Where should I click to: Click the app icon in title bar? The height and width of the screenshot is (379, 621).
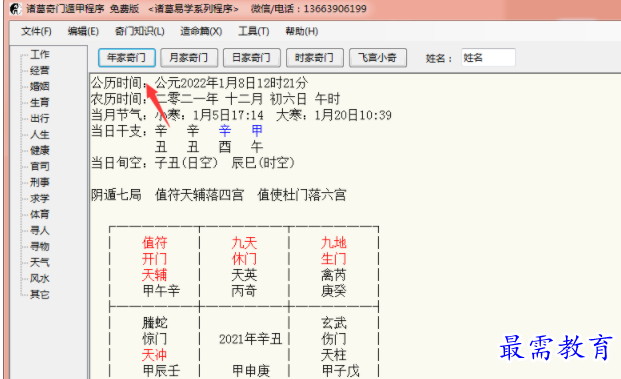pos(15,8)
